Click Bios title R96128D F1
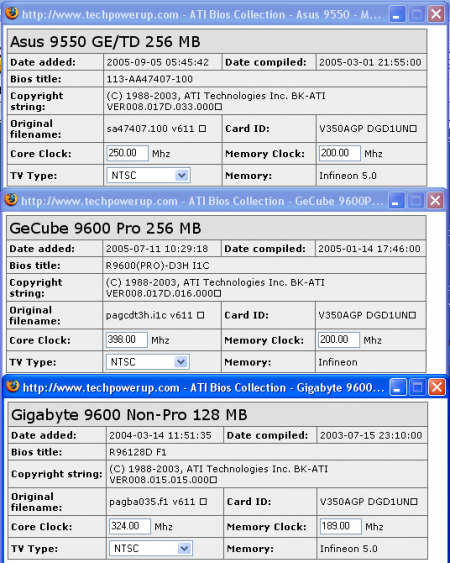Image resolution: width=450 pixels, height=563 pixels. (x=138, y=452)
